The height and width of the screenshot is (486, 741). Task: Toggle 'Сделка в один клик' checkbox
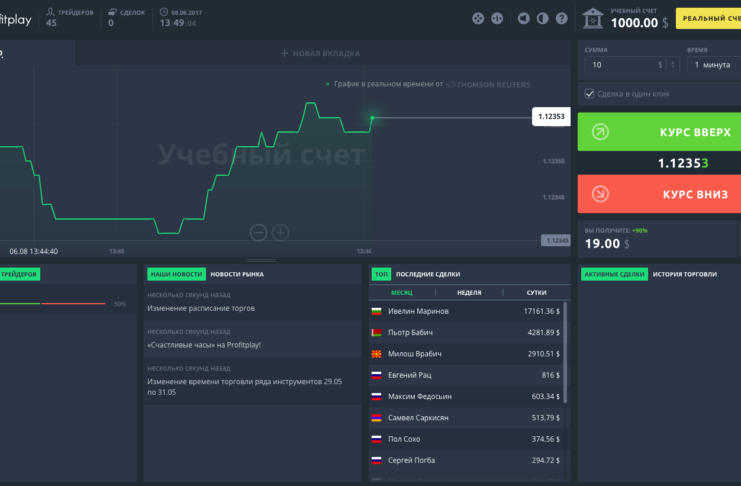pos(589,94)
